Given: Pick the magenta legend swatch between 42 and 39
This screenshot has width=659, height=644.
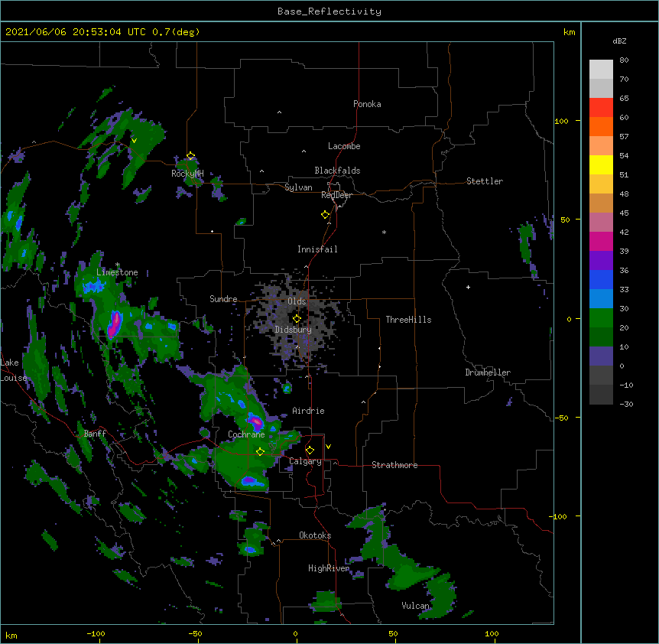Looking at the screenshot, I should tap(601, 241).
